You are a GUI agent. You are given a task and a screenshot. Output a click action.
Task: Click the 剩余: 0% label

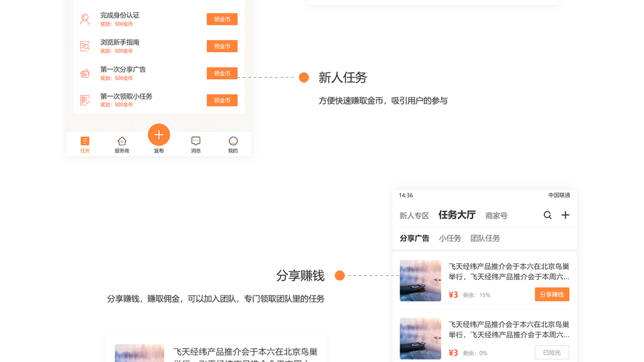point(475,353)
